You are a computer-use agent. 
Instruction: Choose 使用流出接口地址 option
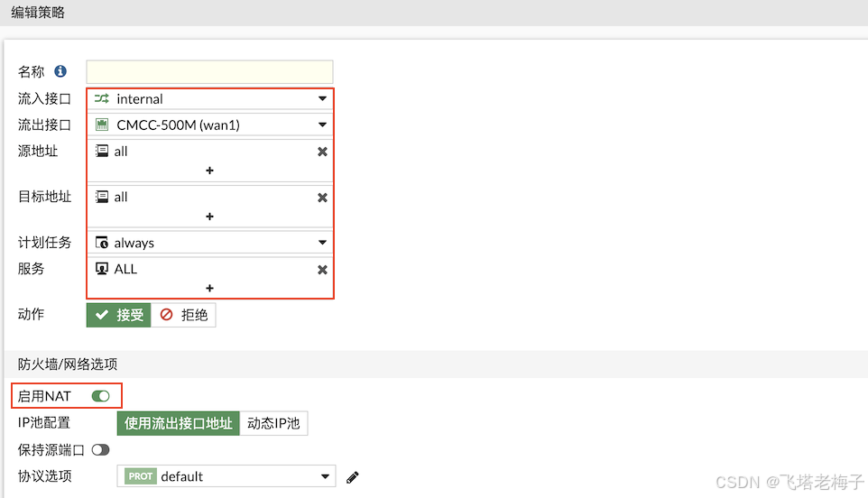[179, 423]
